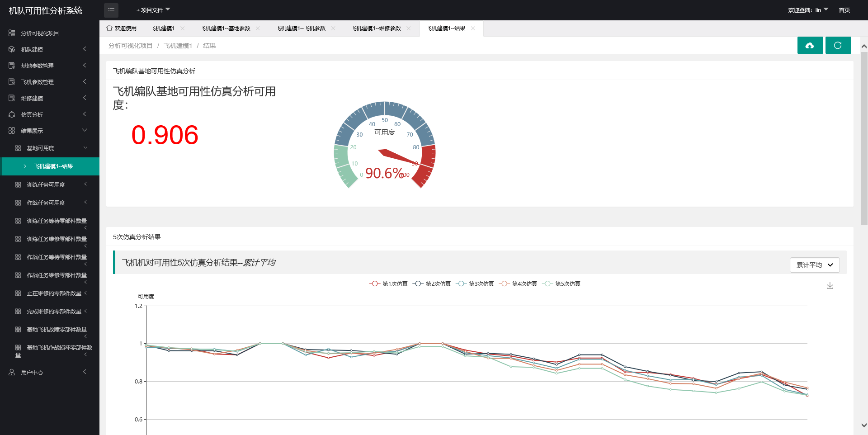Toggle 第2次仿真 series in legend
This screenshot has height=435, width=868.
coord(432,284)
